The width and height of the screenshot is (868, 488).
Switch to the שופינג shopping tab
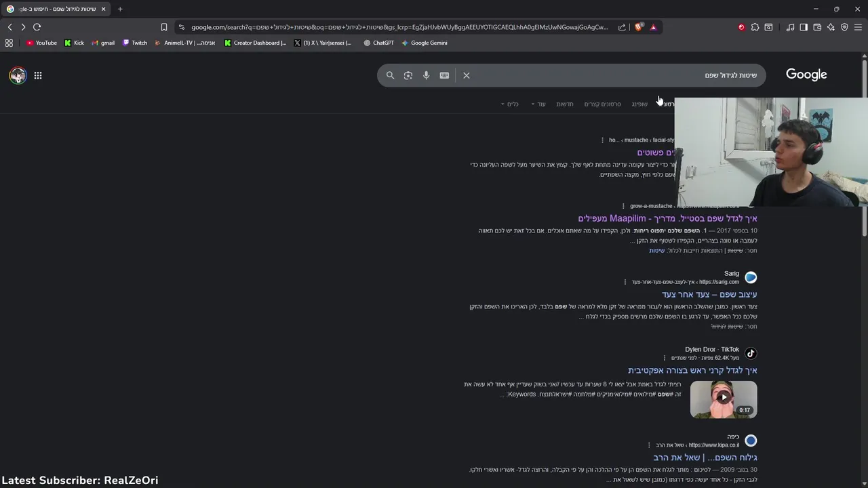(x=639, y=104)
